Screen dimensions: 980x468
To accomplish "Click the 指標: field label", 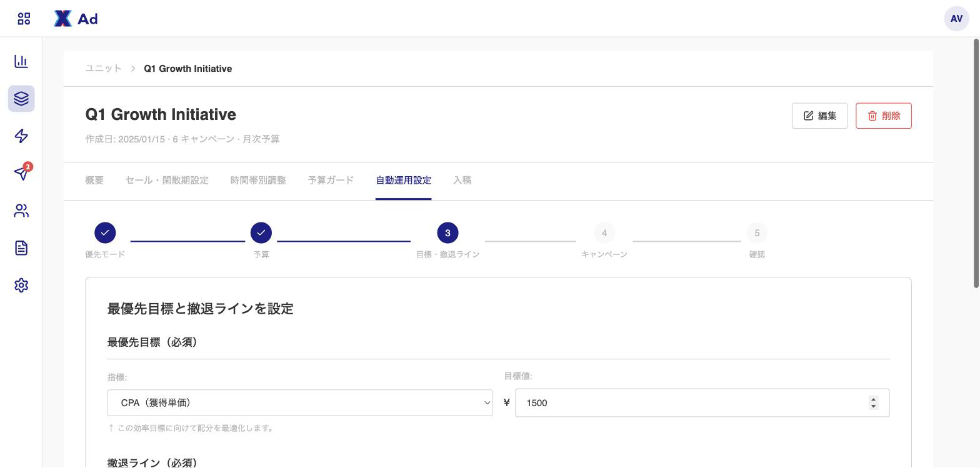I will [x=117, y=377].
